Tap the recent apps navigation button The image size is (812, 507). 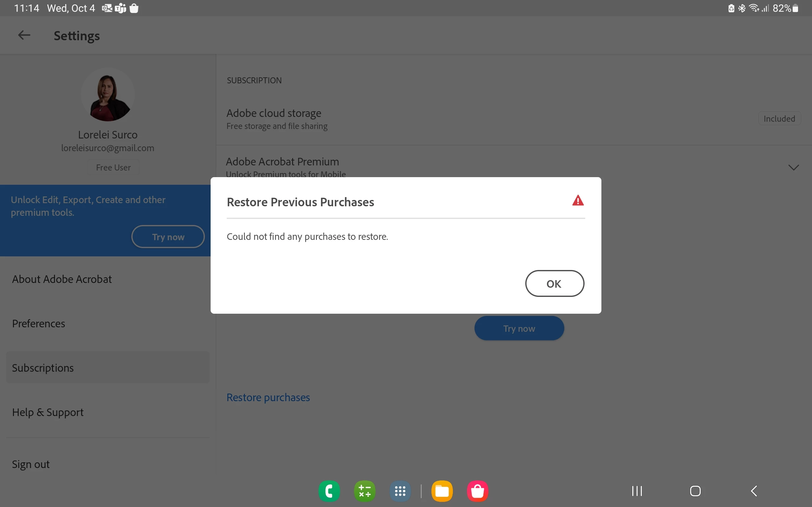click(x=637, y=491)
